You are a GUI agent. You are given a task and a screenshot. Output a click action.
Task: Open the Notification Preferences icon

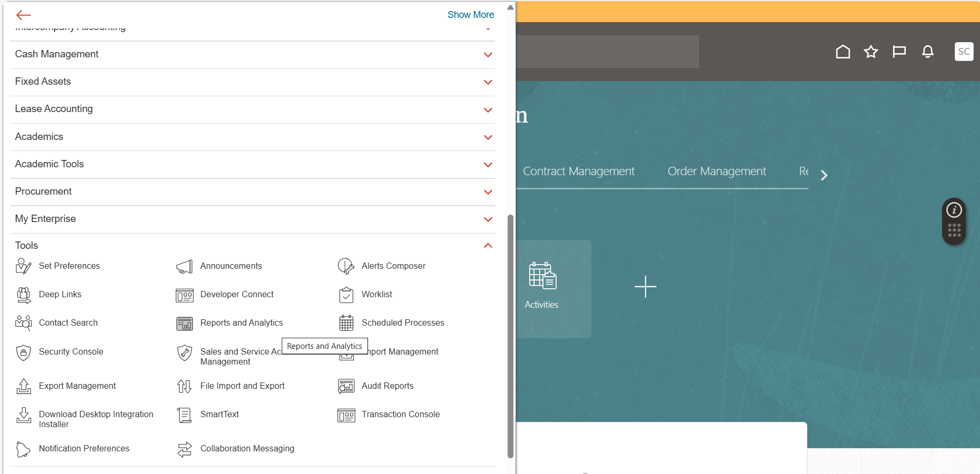point(24,449)
